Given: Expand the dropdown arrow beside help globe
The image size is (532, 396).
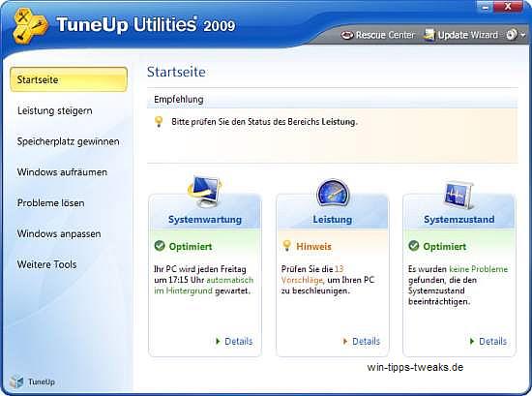Looking at the screenshot, I should [x=523, y=35].
